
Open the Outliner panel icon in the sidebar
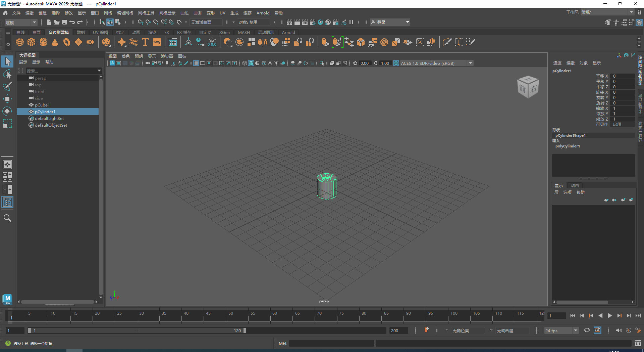click(7, 202)
